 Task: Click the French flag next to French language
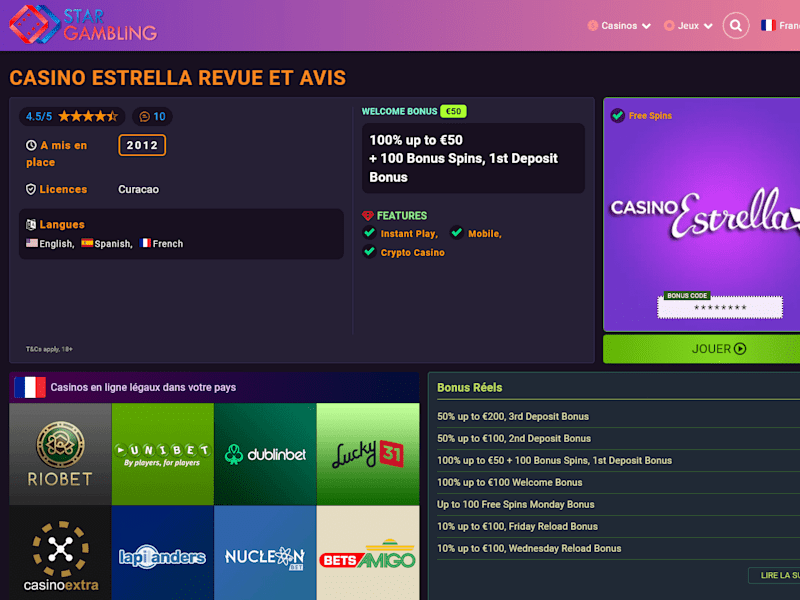click(x=145, y=243)
